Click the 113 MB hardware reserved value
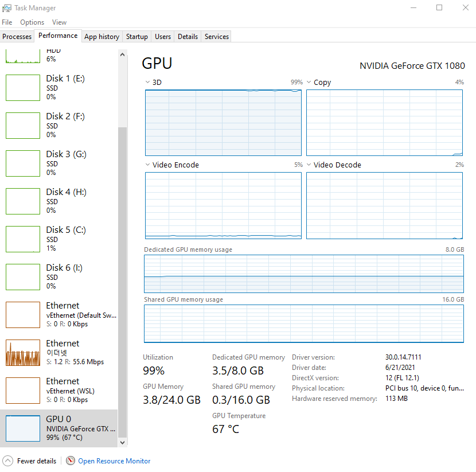 (x=396, y=399)
